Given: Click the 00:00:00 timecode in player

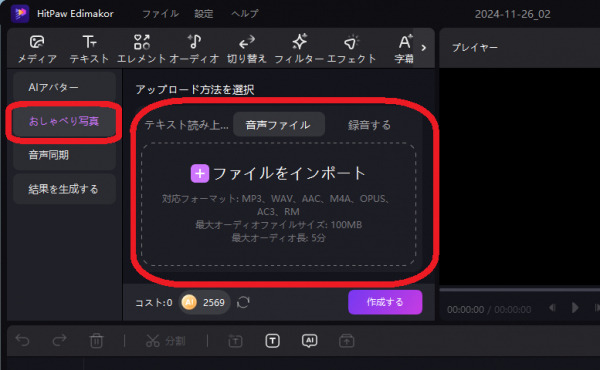Looking at the screenshot, I should [x=465, y=309].
